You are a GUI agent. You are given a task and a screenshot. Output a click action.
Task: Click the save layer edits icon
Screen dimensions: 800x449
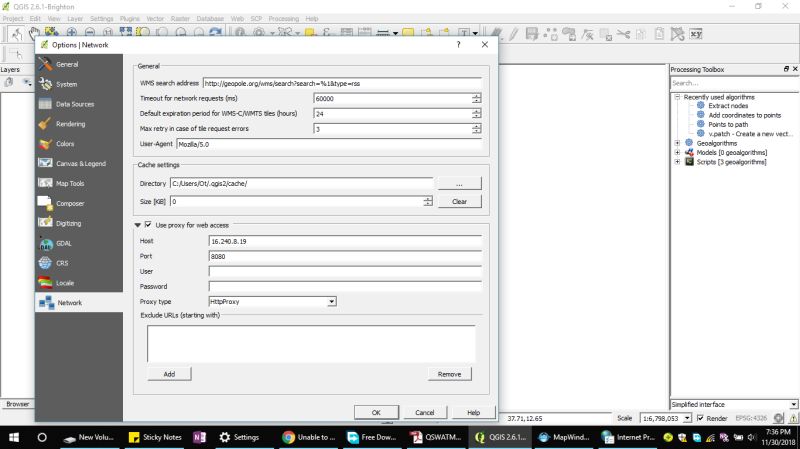(532, 34)
